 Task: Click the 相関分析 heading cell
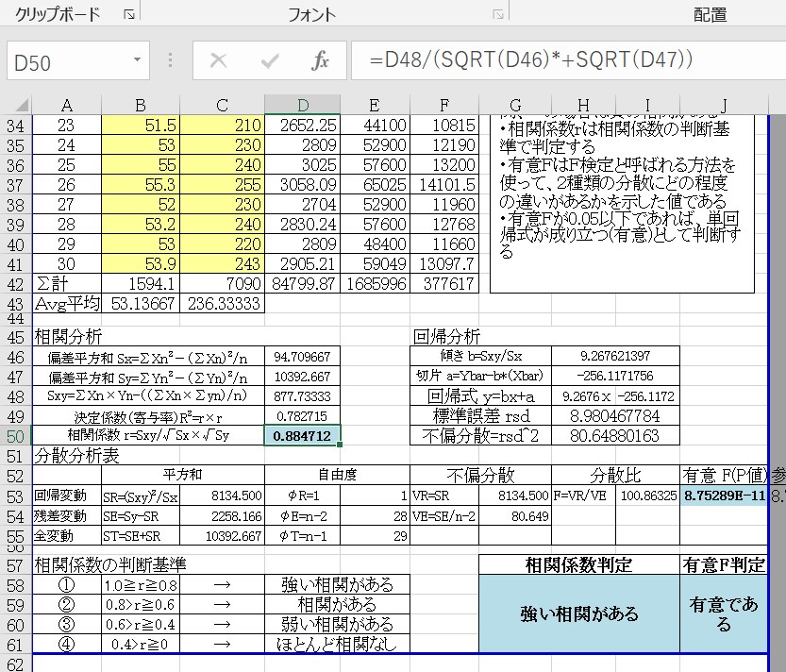click(68, 337)
